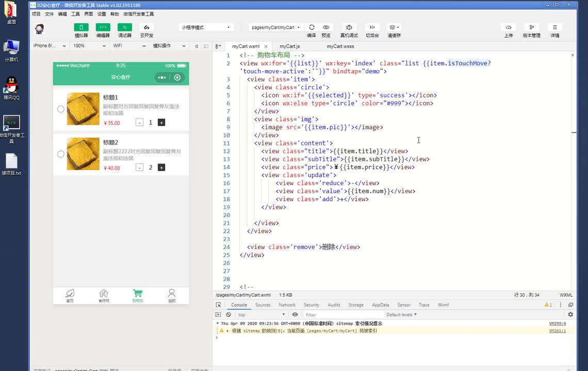Toggle the 调试器 debugger panel button
The width and height of the screenshot is (588, 371).
coord(124,27)
